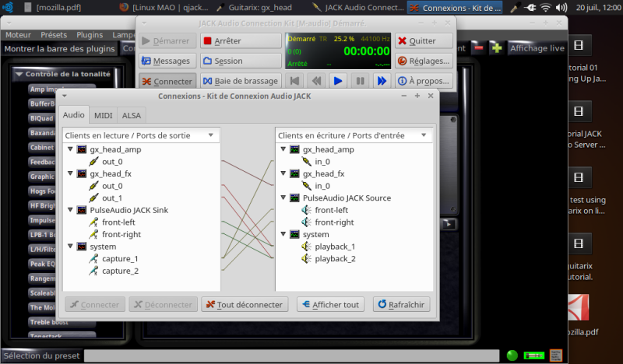
Task: Open the Session menu button
Action: (x=241, y=61)
